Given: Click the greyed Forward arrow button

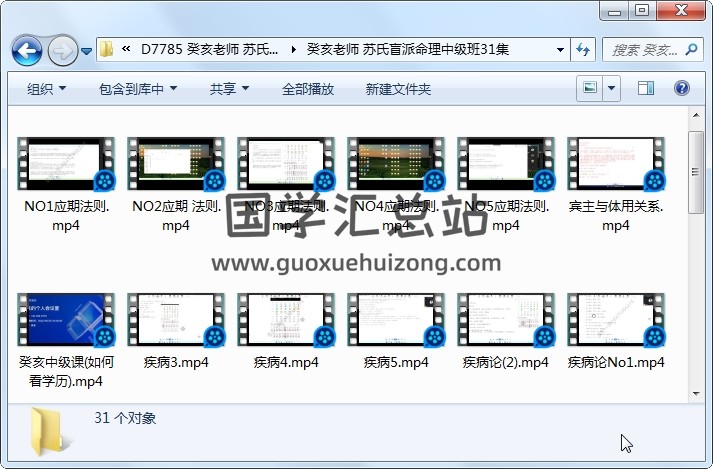Looking at the screenshot, I should pyautogui.click(x=62, y=50).
